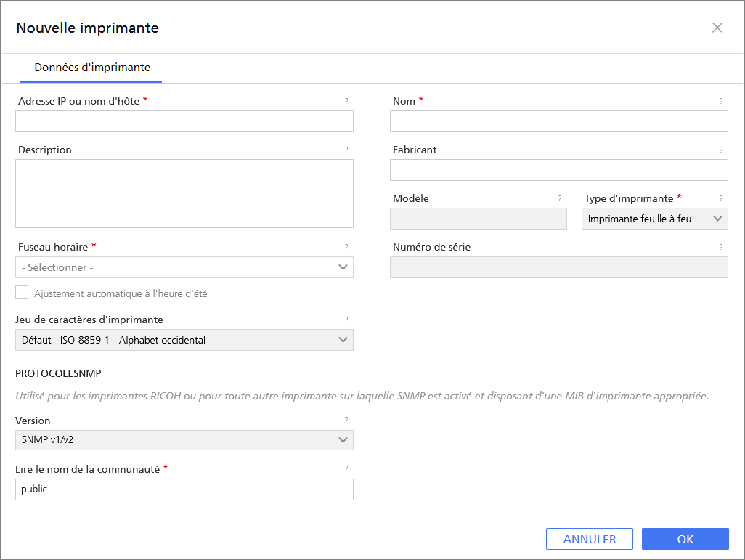745x560 pixels.
Task: Open Jeu de caractères d'imprimante dropdown
Action: [184, 340]
